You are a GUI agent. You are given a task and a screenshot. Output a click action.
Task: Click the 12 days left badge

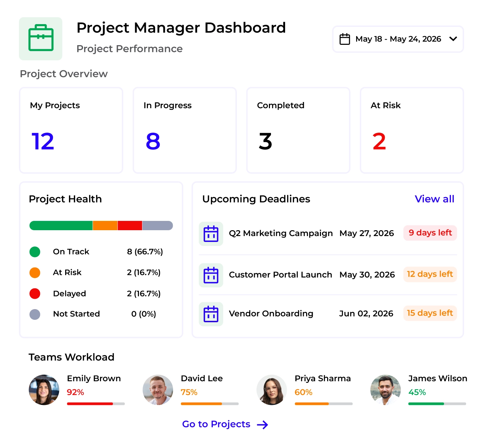[x=430, y=274]
